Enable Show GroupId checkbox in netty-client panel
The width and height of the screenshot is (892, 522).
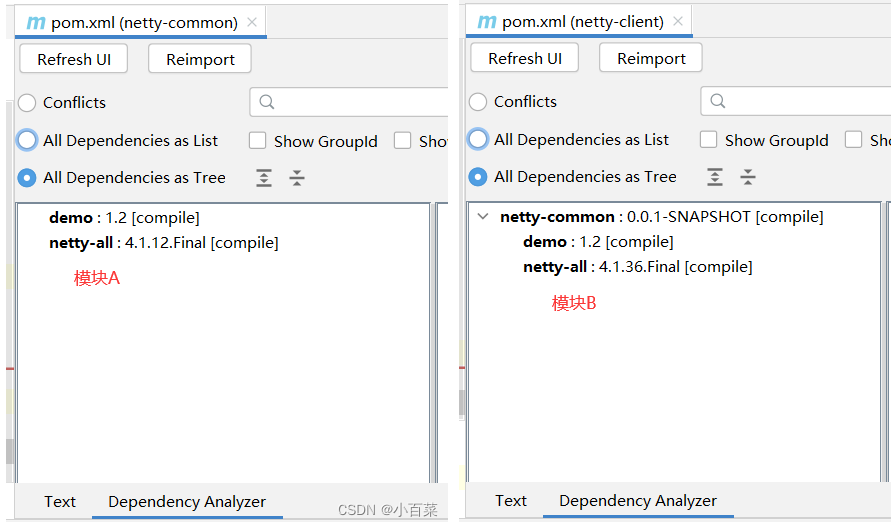click(708, 139)
